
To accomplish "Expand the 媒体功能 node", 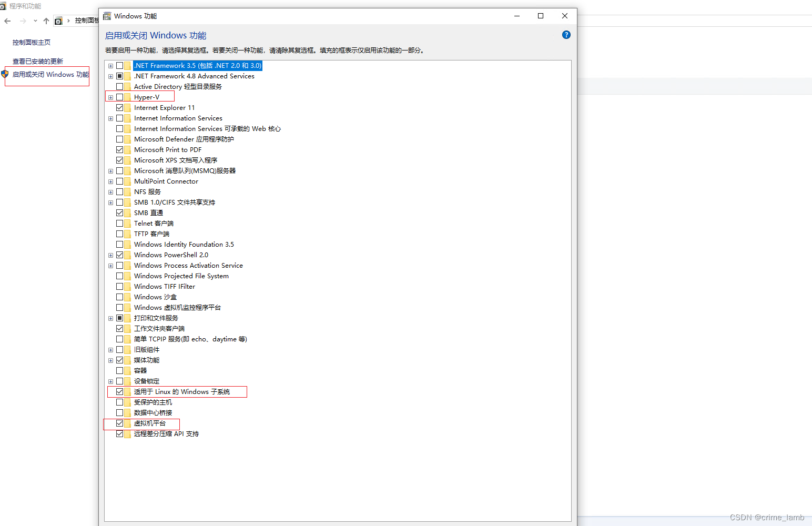I will 110,360.
